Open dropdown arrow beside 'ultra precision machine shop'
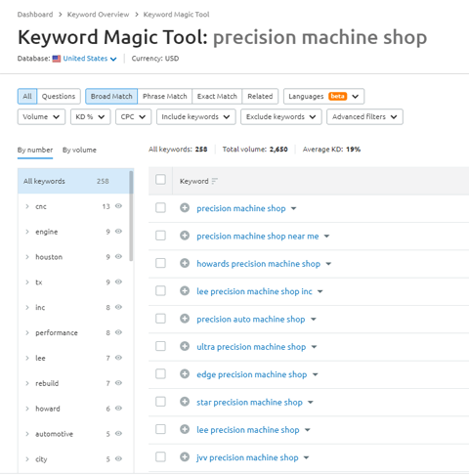 (314, 347)
